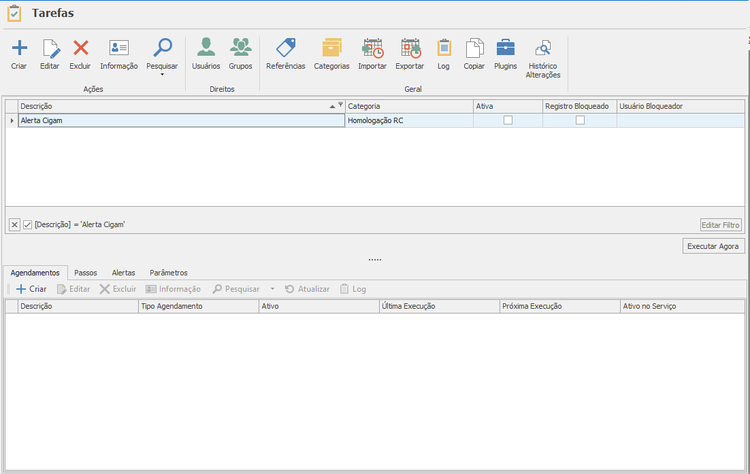Click the Exportar calendar icon
The width and height of the screenshot is (750, 474).
(x=410, y=48)
